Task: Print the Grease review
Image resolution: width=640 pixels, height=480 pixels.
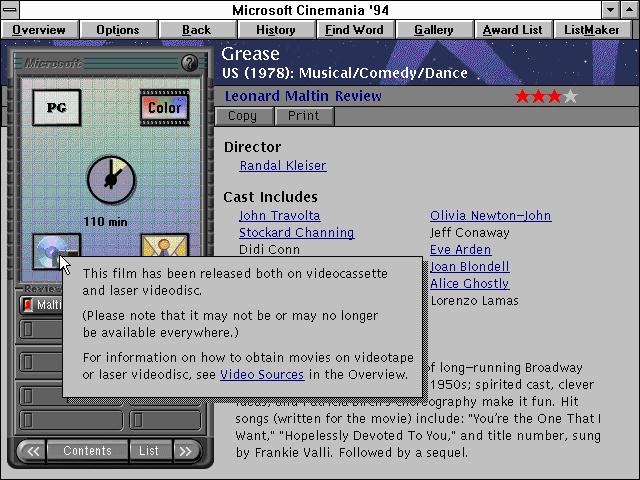Action: tap(304, 116)
